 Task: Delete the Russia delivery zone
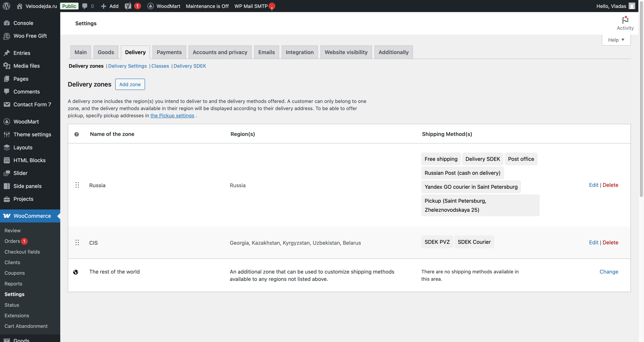610,185
